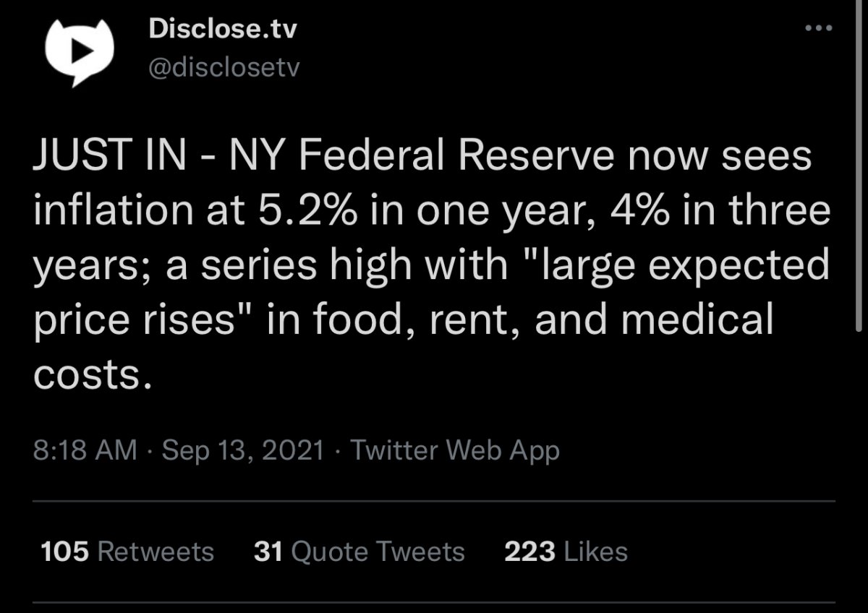Click the "JUST IN" text in tweet

pyautogui.click(x=109, y=157)
